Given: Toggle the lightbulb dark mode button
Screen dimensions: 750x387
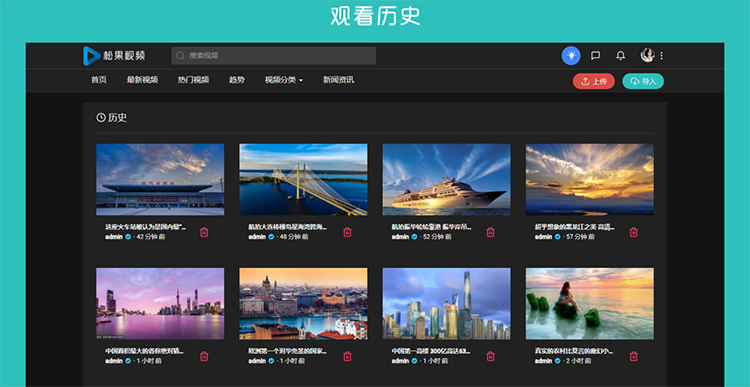Looking at the screenshot, I should (571, 56).
